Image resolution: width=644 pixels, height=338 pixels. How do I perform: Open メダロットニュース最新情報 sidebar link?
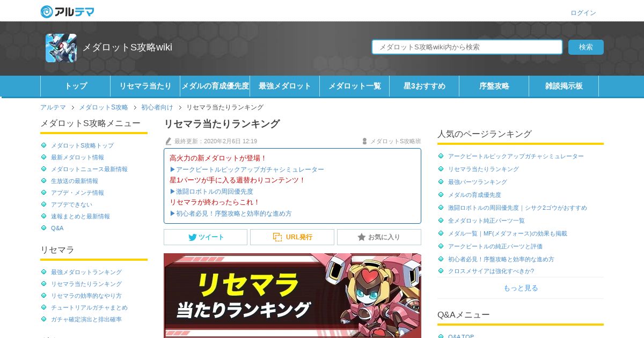coord(89,169)
